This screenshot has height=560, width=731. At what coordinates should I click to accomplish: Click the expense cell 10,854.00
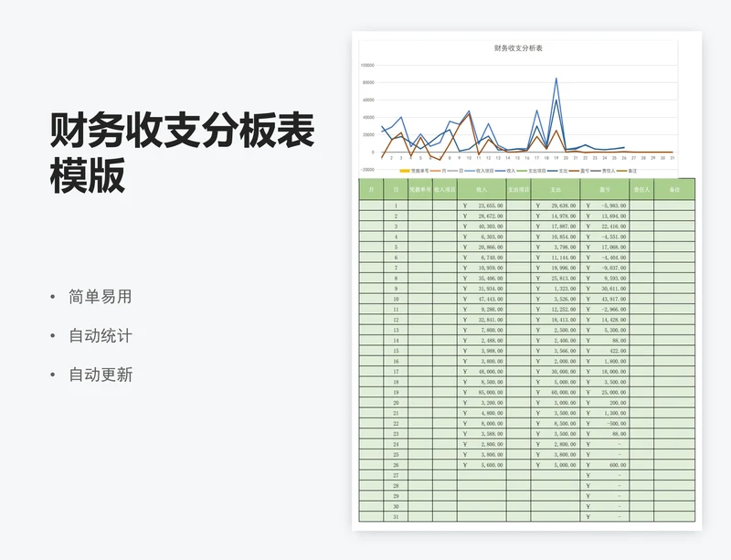556,237
